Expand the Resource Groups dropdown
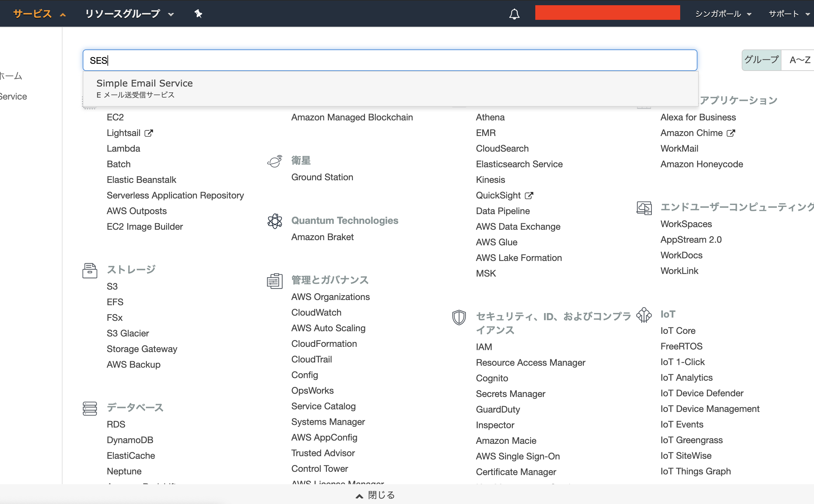814x504 pixels. pos(129,14)
